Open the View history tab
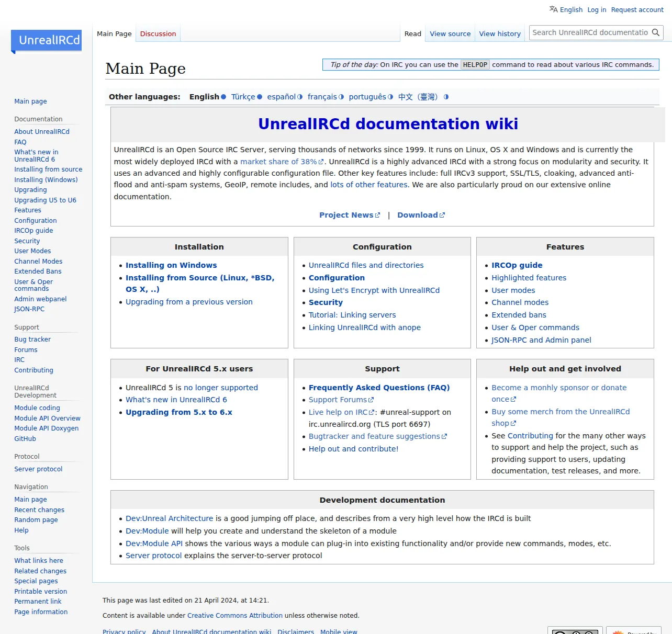The height and width of the screenshot is (634, 672). pos(500,33)
